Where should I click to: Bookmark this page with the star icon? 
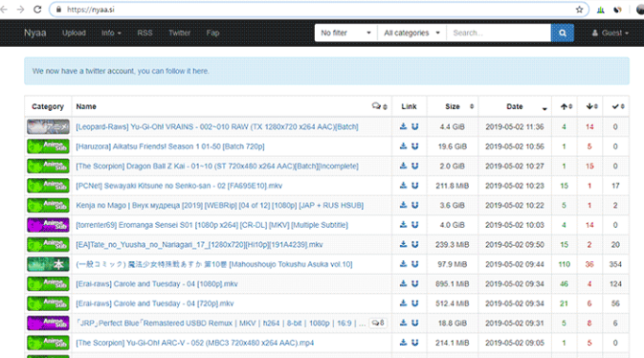(x=579, y=10)
